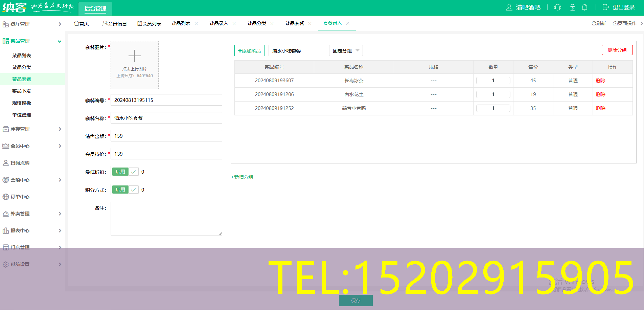Screen dimensions: 644x310
Task: Click the plus icon to upload 套餐图片
Action: (x=134, y=56)
